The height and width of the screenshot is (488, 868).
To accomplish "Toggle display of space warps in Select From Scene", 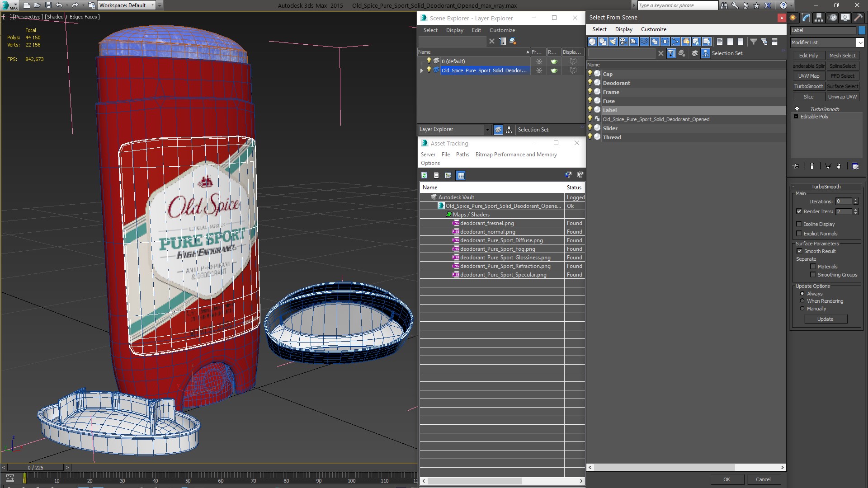I will click(x=644, y=42).
